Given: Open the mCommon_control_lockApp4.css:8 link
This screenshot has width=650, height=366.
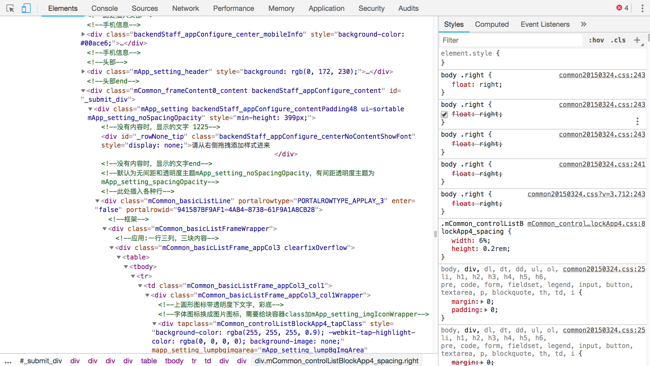Looking at the screenshot, I should point(586,224).
